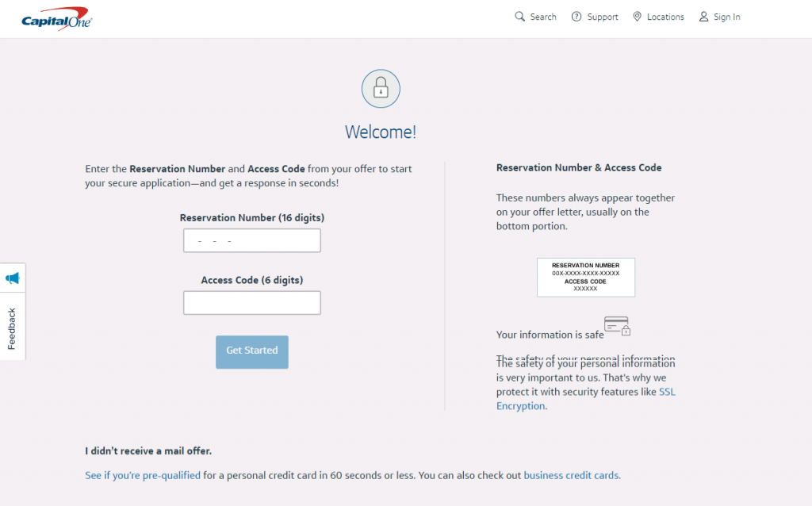Click the credit card lock icon
Viewport: 812px width, 506px height.
point(617,326)
